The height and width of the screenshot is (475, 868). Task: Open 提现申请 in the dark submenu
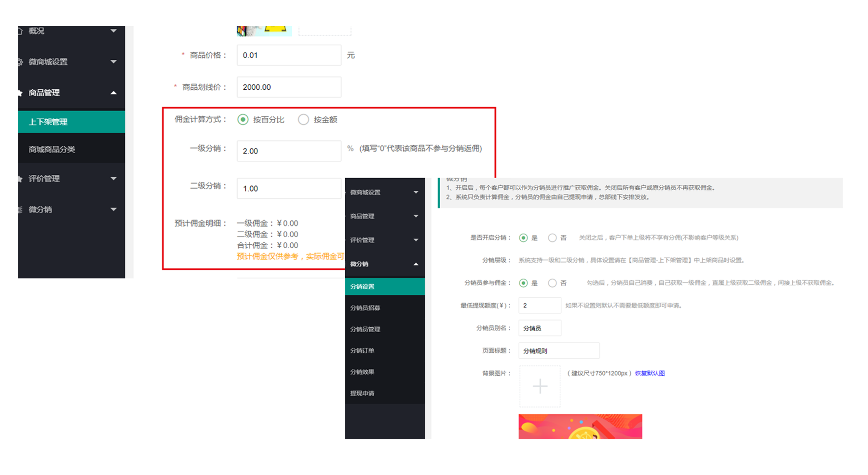[362, 393]
